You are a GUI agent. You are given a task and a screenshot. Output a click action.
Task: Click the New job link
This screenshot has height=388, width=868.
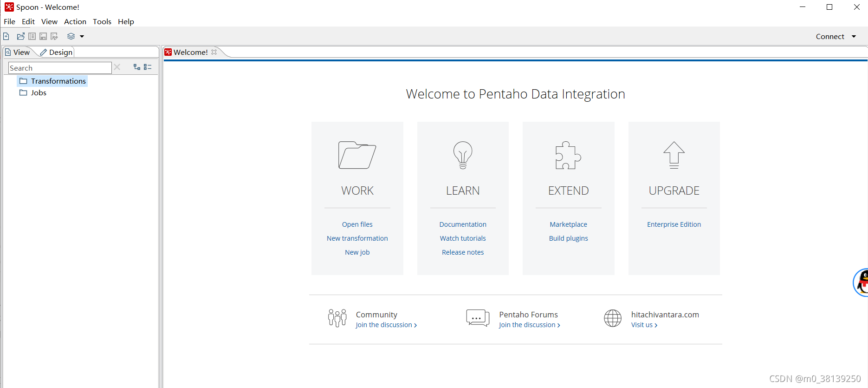(x=357, y=252)
